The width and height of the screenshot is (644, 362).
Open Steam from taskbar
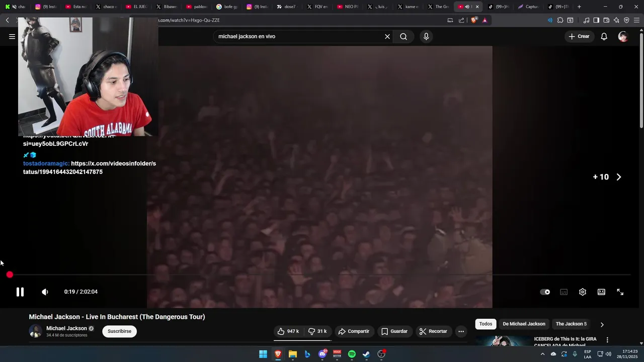(366, 354)
